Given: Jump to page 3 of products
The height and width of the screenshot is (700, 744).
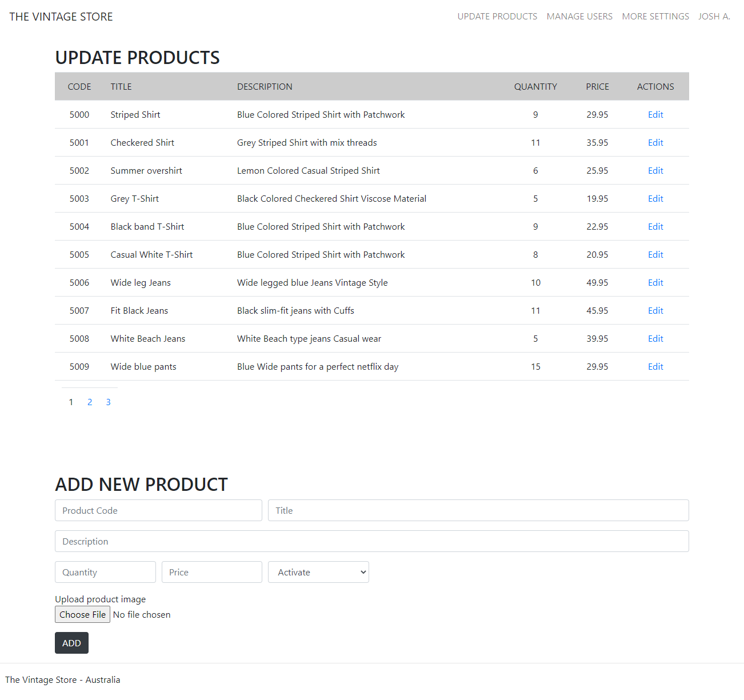Looking at the screenshot, I should point(109,402).
